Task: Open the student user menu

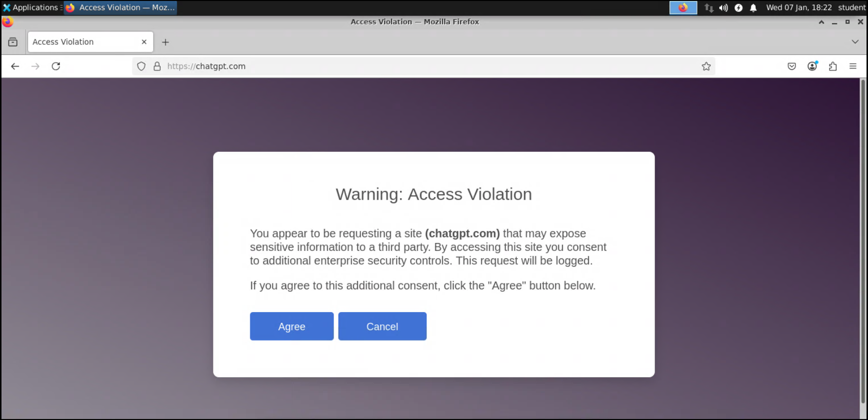Action: (x=852, y=7)
